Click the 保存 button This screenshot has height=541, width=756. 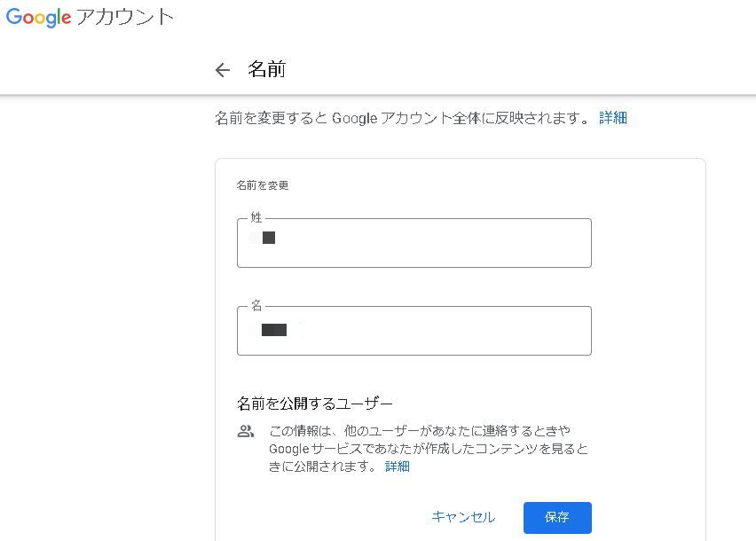(x=557, y=517)
